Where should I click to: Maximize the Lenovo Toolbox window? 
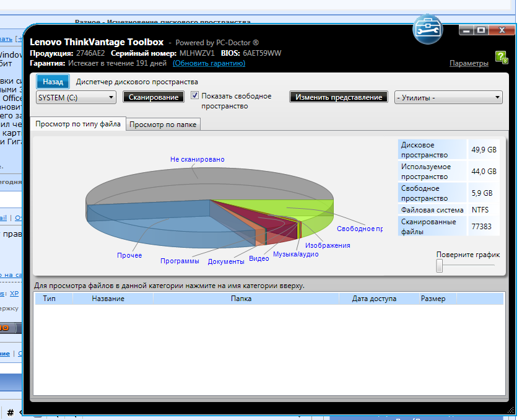click(481, 30)
